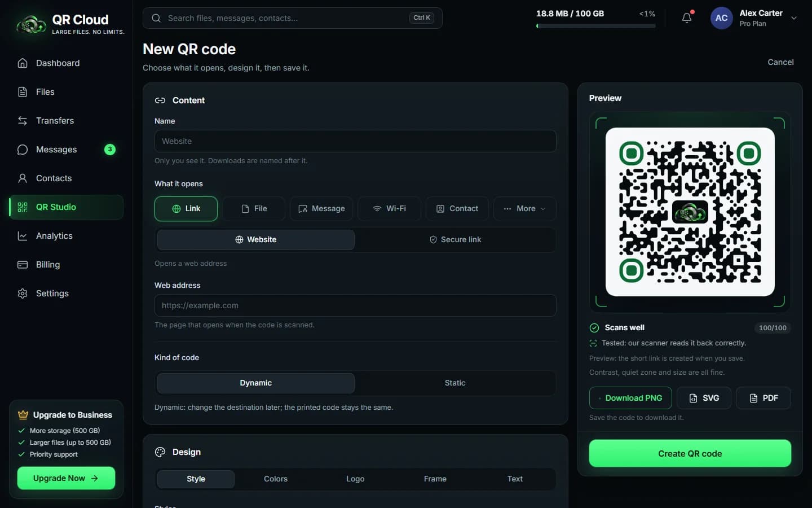812x508 pixels.
Task: Click the AC user avatar
Action: tap(721, 18)
